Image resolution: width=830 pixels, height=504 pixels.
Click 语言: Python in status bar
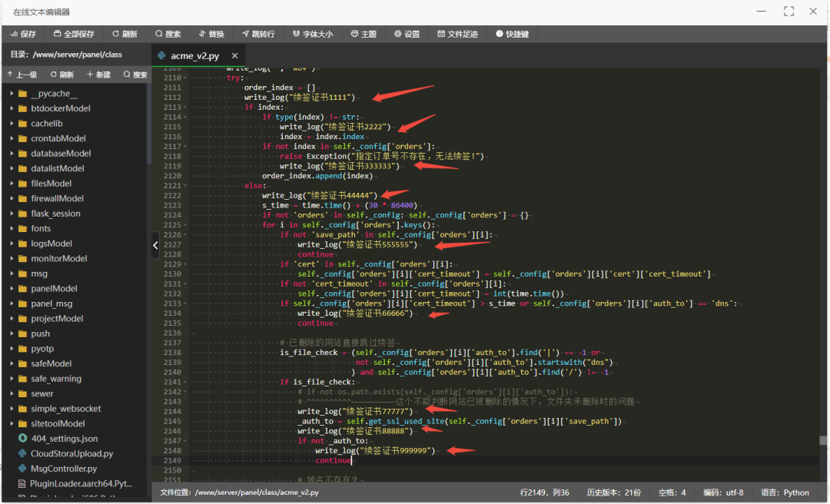pyautogui.click(x=785, y=492)
